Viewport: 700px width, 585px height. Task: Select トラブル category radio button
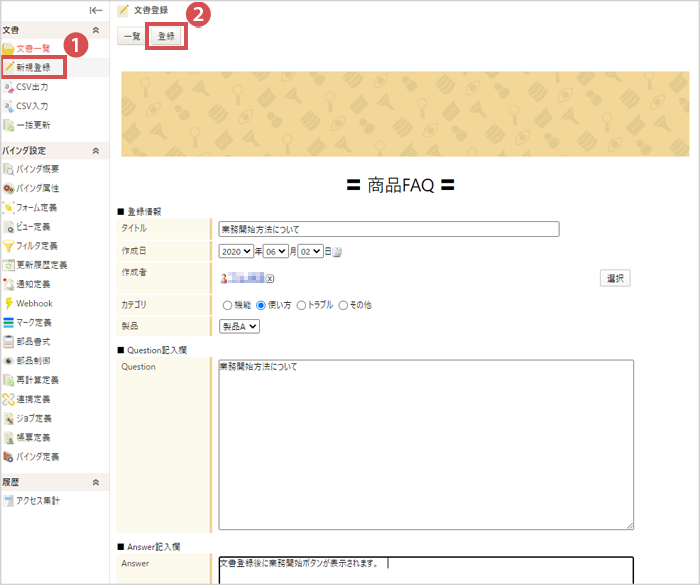click(301, 305)
